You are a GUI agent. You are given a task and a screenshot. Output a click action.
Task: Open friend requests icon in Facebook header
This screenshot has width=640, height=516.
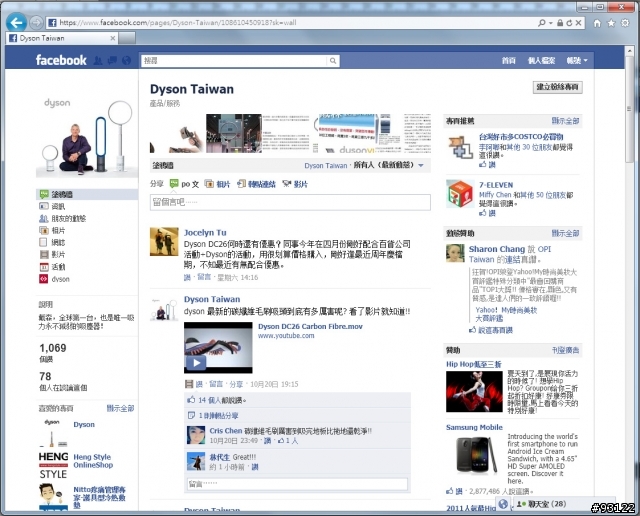98,60
